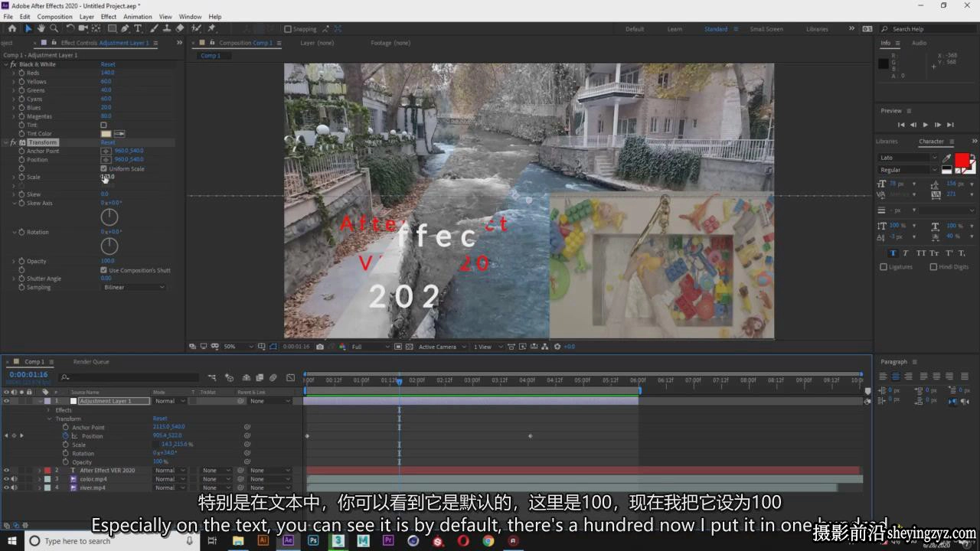Switch to the Small Screen workspace
980x551 pixels.
[x=766, y=29]
